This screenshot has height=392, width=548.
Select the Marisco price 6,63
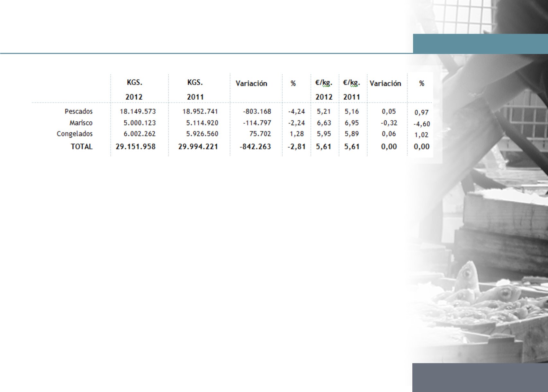[324, 123]
